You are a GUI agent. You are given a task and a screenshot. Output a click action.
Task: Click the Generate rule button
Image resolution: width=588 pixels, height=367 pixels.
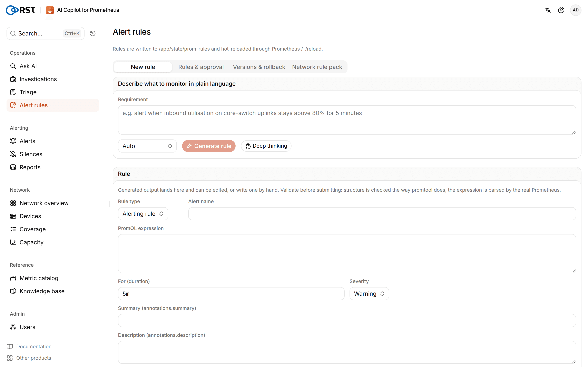(x=209, y=146)
